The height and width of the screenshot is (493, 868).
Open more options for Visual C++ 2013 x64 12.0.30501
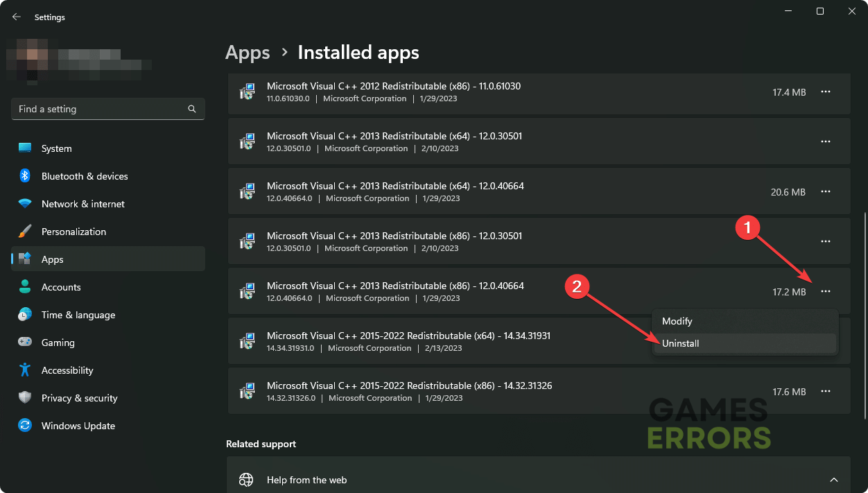click(x=825, y=142)
